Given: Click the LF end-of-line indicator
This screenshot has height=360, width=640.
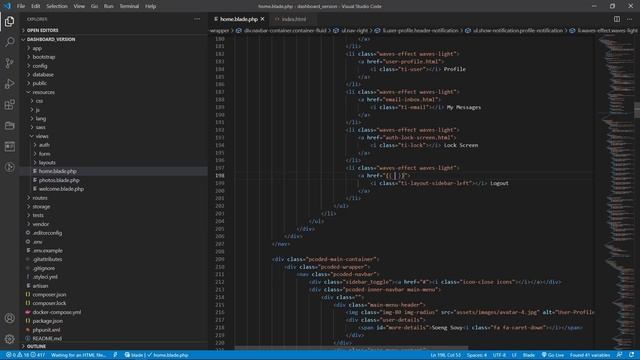Looking at the screenshot, I should point(514,355).
